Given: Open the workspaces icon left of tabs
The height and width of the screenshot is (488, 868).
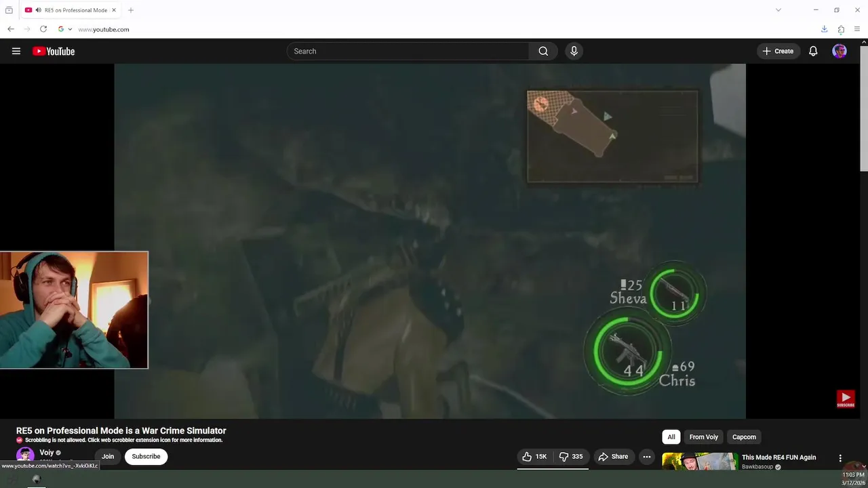Looking at the screenshot, I should 9,10.
